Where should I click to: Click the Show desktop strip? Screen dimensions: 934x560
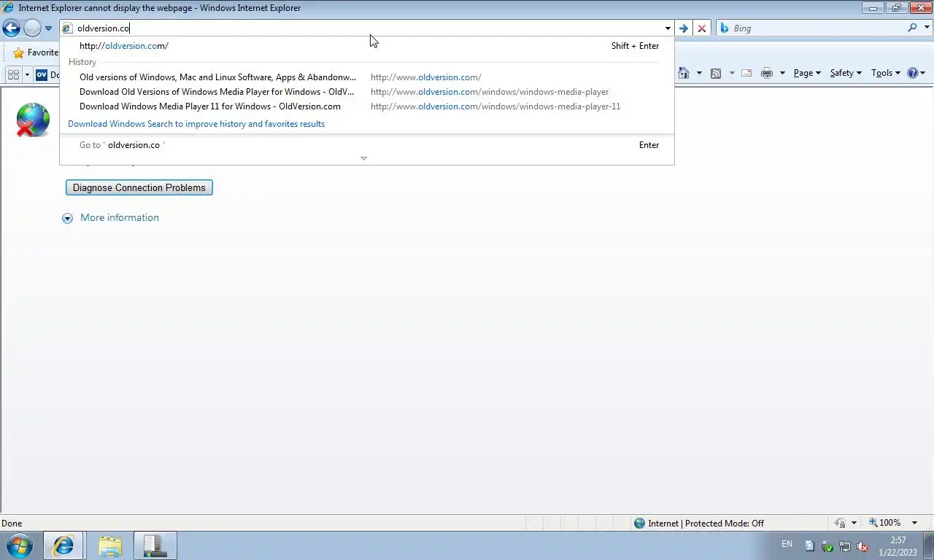point(928,545)
